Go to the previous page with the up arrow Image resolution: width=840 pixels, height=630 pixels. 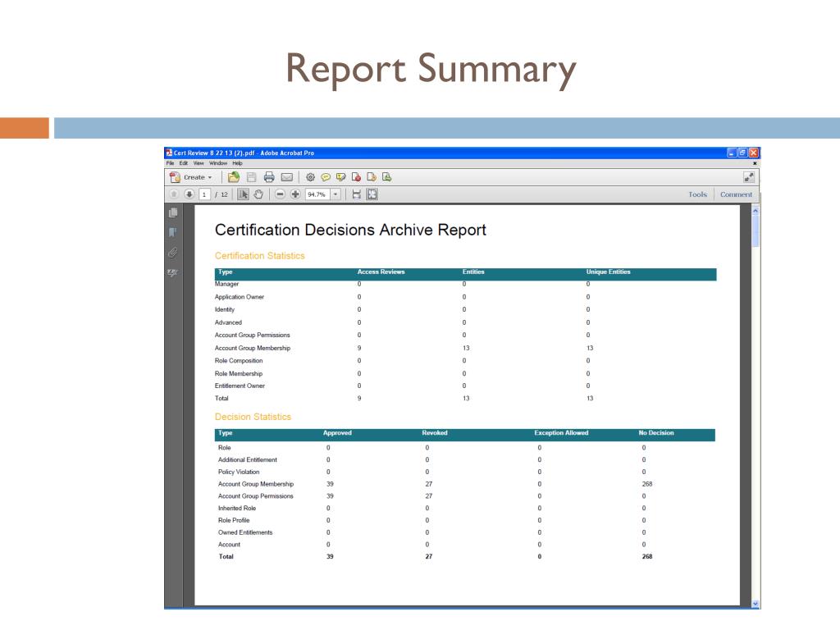coord(174,194)
